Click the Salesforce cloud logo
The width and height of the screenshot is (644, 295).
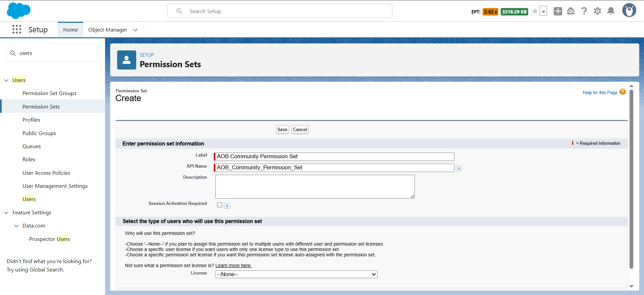(18, 11)
